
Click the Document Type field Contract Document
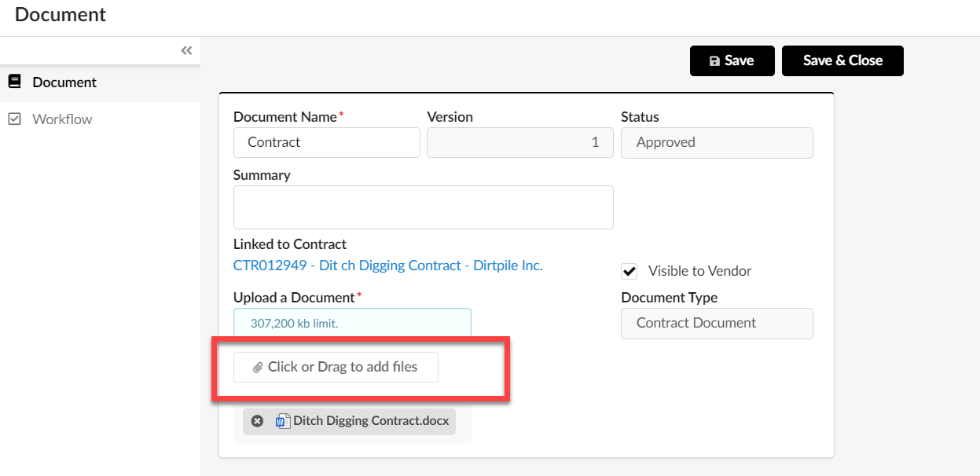click(717, 323)
